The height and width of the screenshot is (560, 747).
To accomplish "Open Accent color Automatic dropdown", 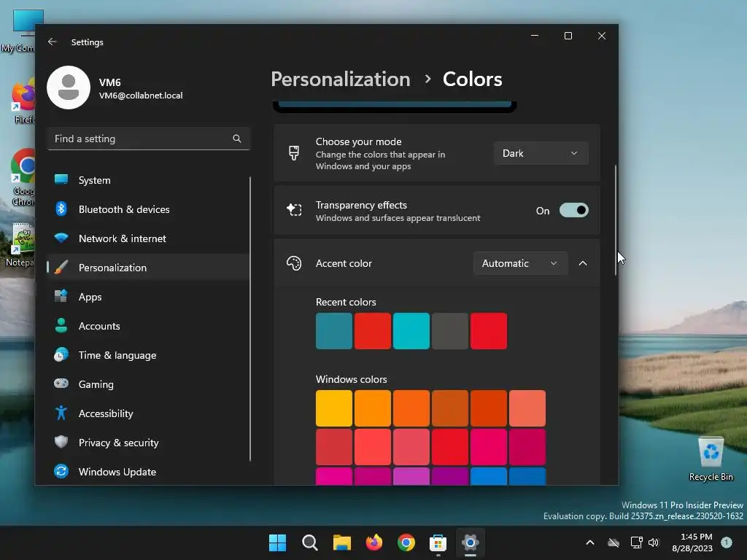I will pyautogui.click(x=520, y=263).
